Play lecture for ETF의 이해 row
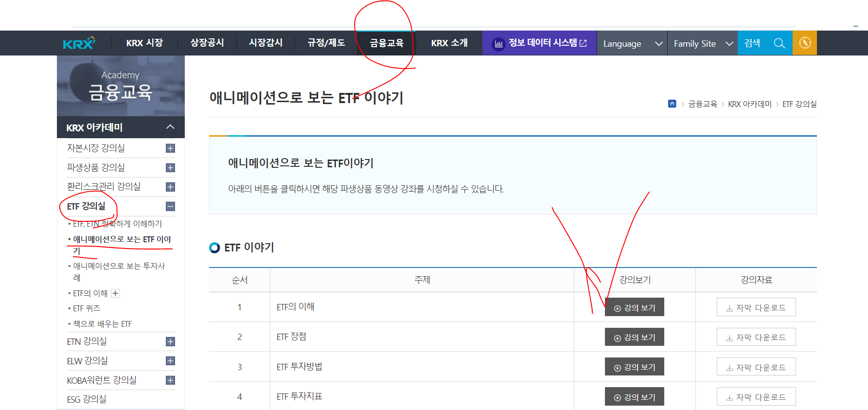 pos(635,307)
